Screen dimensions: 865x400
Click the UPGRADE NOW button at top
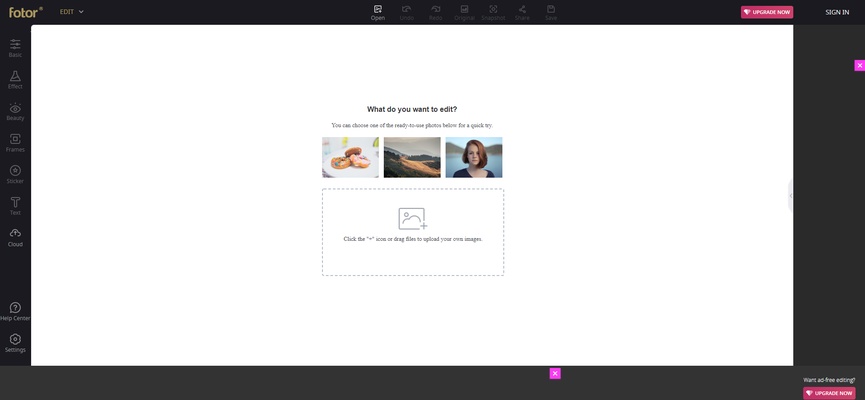(767, 12)
